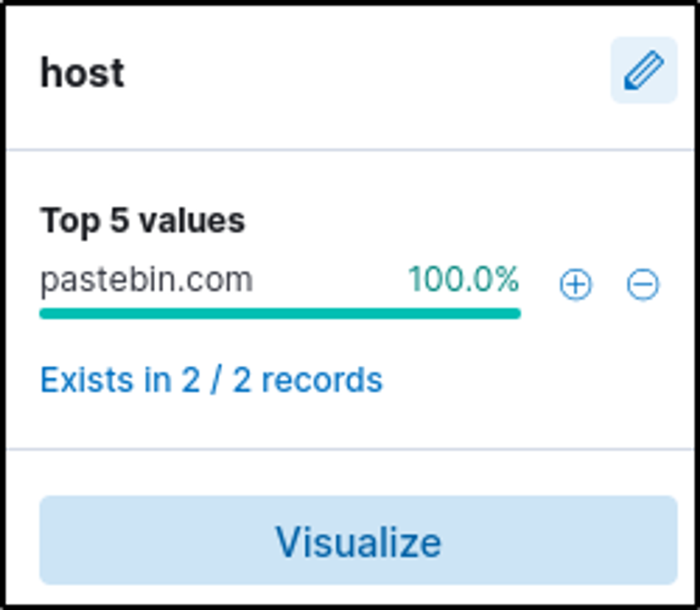
Task: Click the word "records" in the exists link
Action: [322, 380]
